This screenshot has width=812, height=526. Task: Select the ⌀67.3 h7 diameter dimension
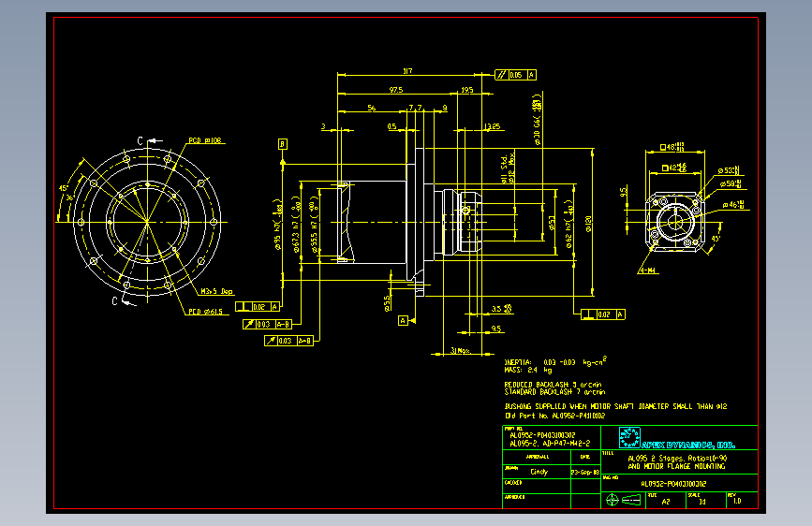click(296, 225)
